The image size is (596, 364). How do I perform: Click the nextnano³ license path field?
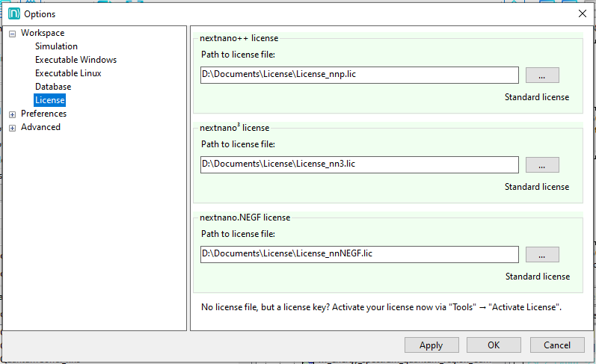pos(359,165)
